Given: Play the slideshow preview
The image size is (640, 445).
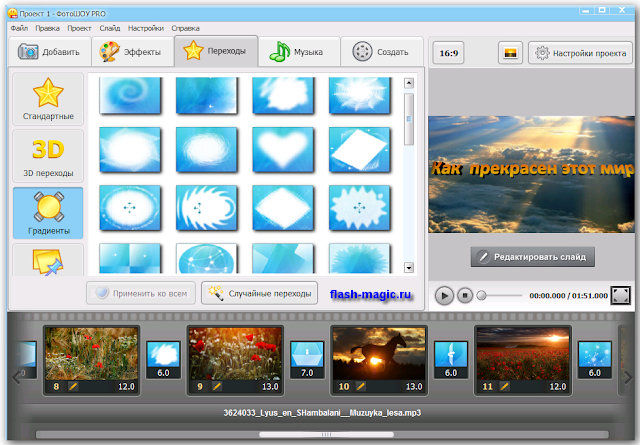Looking at the screenshot, I should pyautogui.click(x=444, y=295).
